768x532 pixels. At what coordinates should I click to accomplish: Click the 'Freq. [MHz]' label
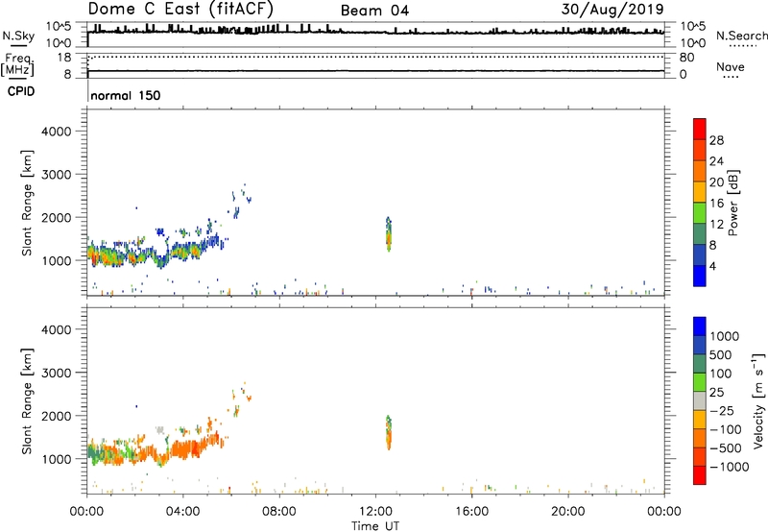click(18, 65)
